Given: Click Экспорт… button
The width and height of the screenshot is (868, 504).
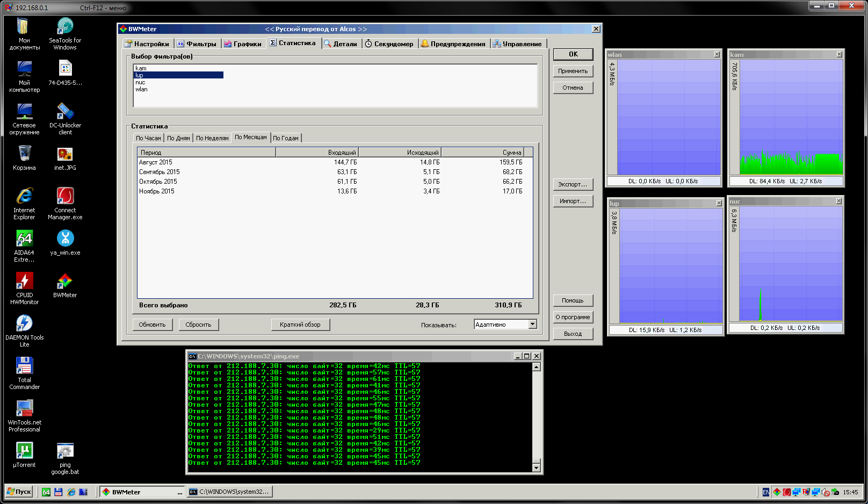Looking at the screenshot, I should 573,184.
